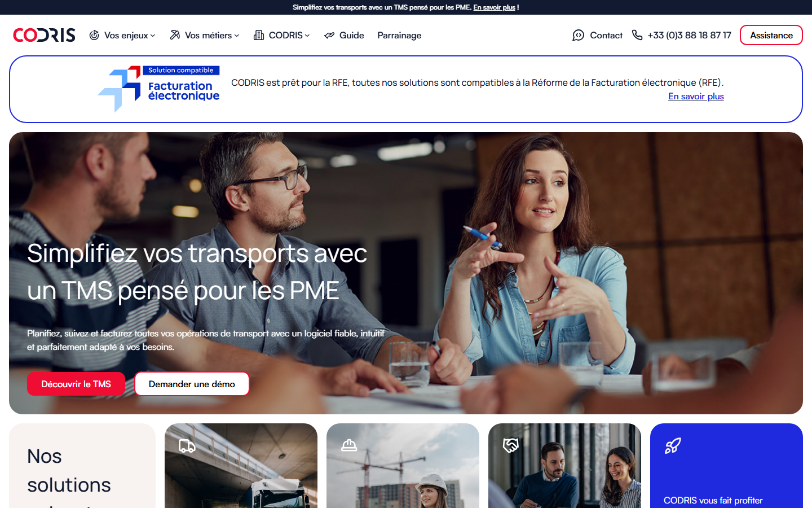
Task: Expand the CODRIS menu chevron
Action: click(x=307, y=36)
